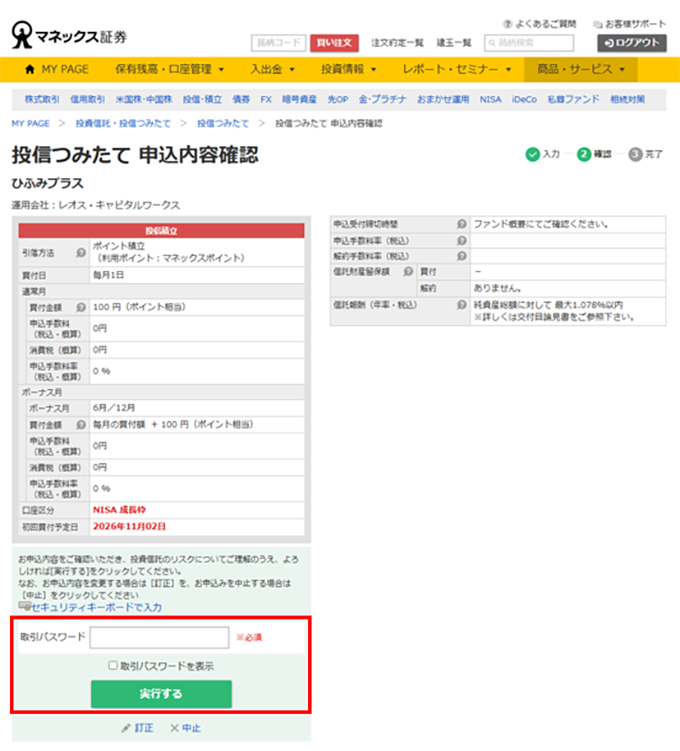Viewport: 680px width, 751px height.
Task: Open help icon beside 通常月 買付金額
Action: [81, 307]
